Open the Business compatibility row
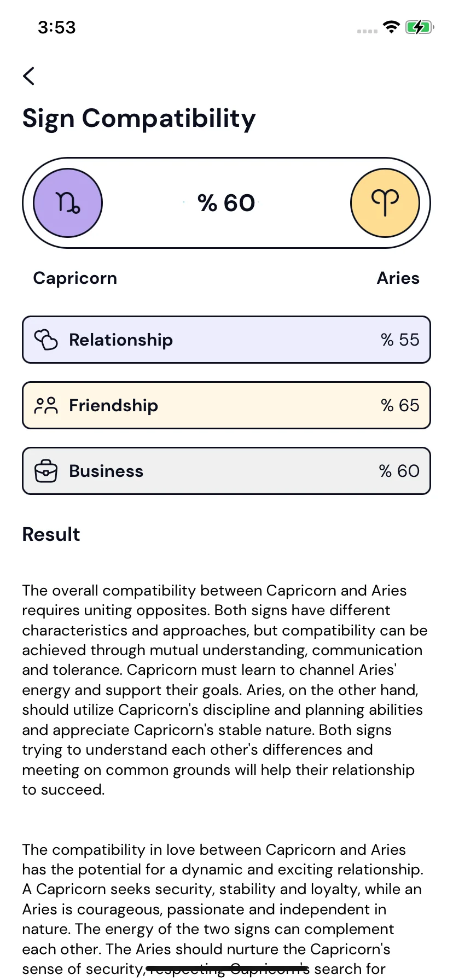This screenshot has height=980, width=453. click(226, 471)
